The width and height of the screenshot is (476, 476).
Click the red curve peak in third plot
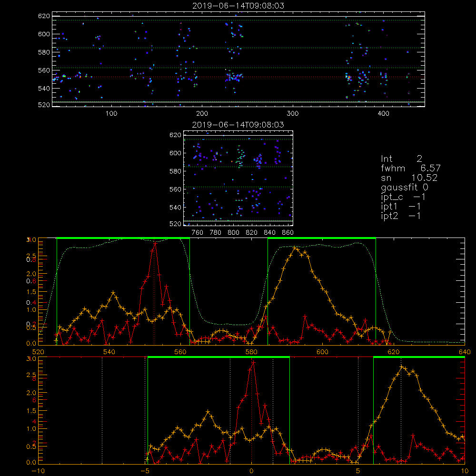(x=155, y=243)
